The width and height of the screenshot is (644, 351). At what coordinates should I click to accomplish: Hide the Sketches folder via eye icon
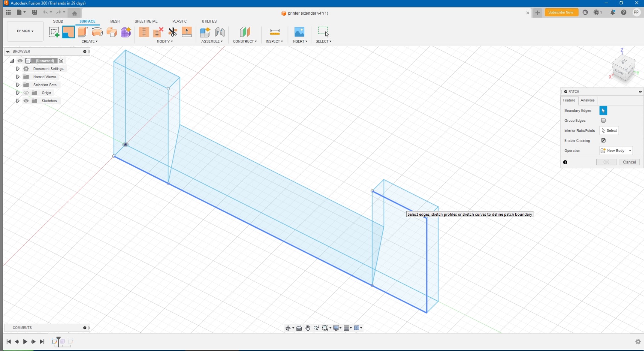26,101
